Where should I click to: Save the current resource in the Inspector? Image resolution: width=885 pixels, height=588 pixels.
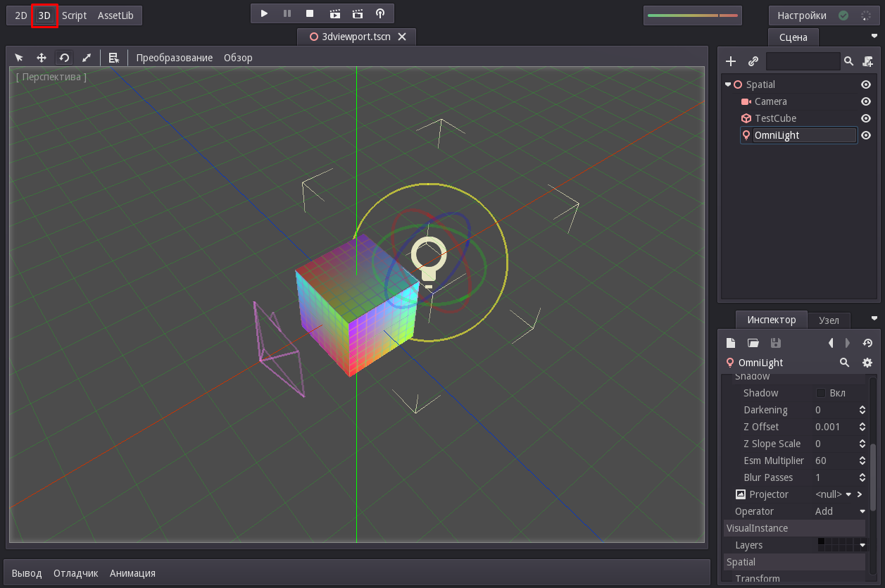(x=775, y=343)
